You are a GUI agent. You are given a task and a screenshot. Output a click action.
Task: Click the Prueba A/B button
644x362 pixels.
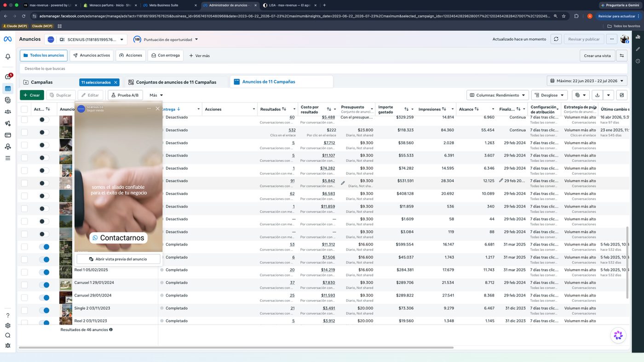(125, 95)
